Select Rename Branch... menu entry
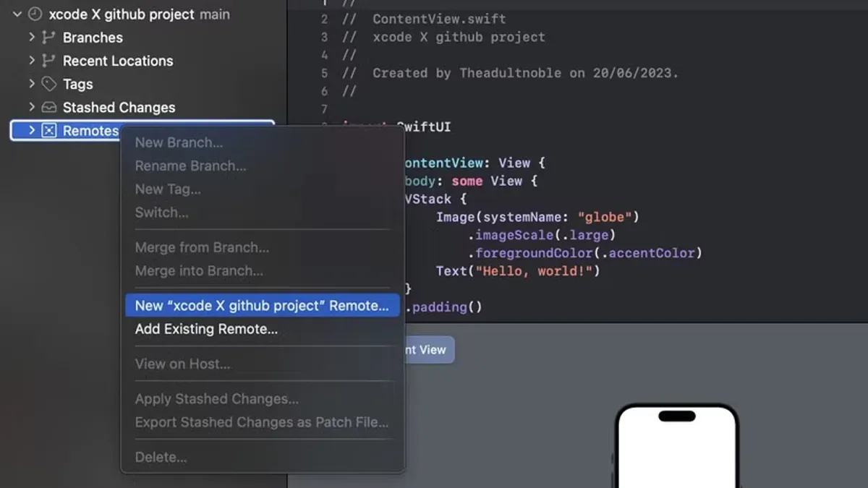The width and height of the screenshot is (868, 488). pyautogui.click(x=262, y=166)
